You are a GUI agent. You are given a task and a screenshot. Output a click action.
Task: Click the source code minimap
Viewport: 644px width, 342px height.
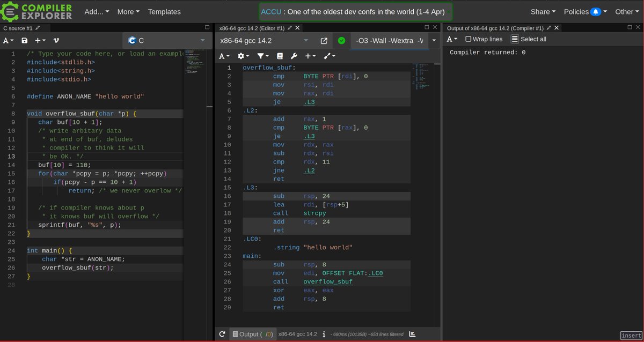195,62
